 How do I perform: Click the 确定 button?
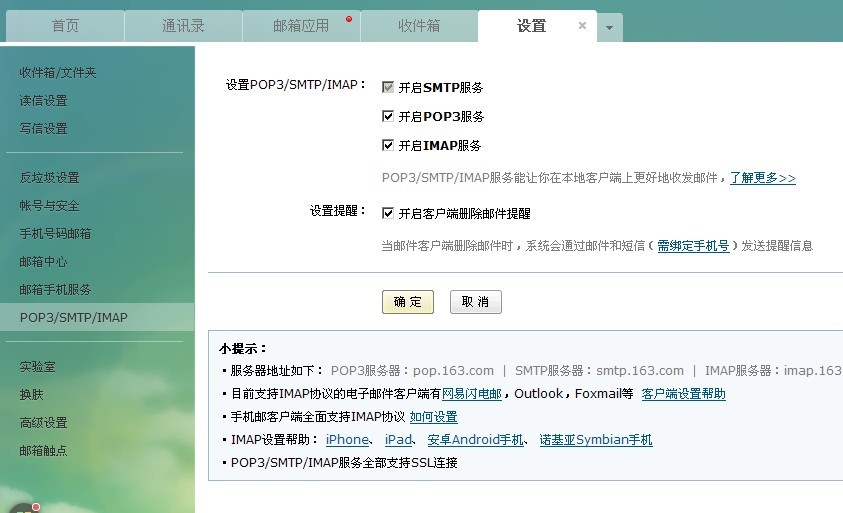[x=408, y=302]
